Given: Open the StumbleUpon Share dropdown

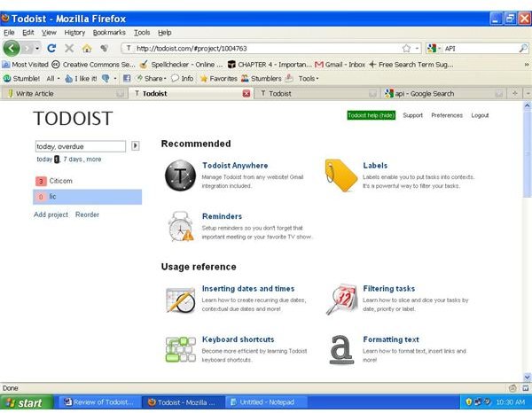Looking at the screenshot, I should pos(152,78).
